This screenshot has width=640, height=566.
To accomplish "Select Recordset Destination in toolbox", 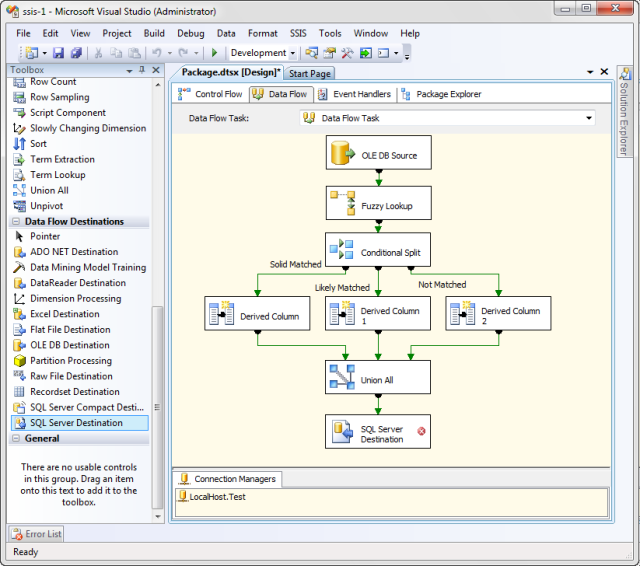I will coord(67,391).
